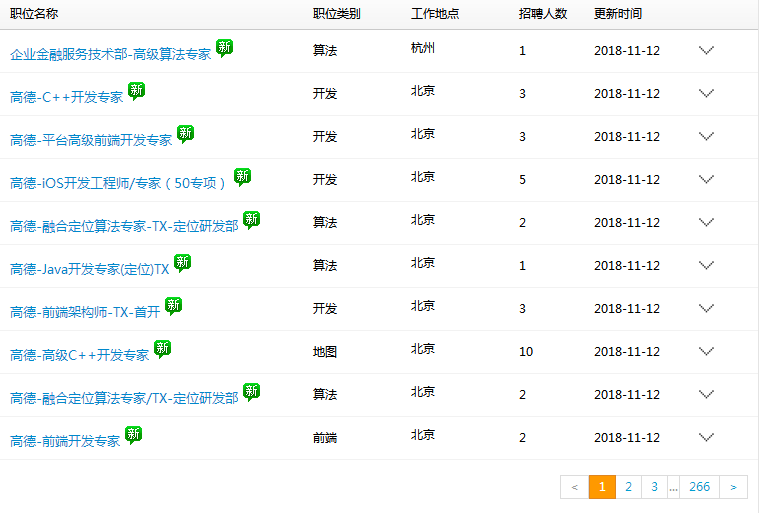Click 算法 category in 企业金融服务技术部 row
The image size is (763, 513).
click(x=325, y=50)
